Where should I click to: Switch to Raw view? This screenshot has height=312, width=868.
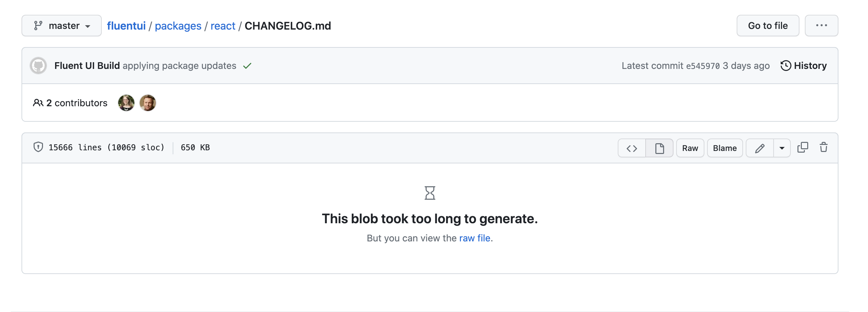[x=690, y=148]
